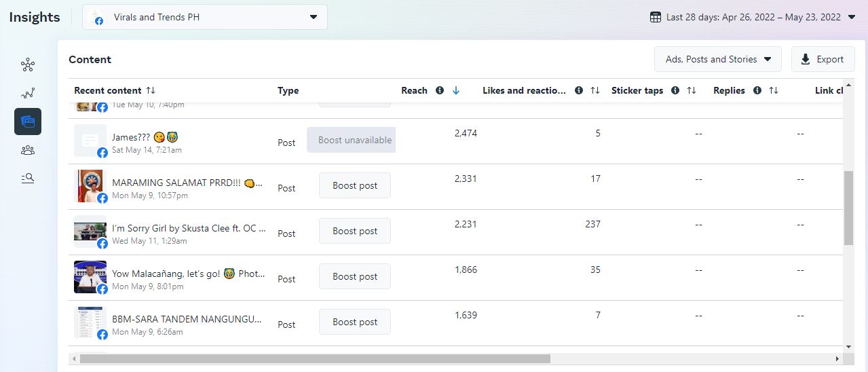Click the Sticker taps info icon
Viewport: 868px width, 372px height.
(x=675, y=90)
